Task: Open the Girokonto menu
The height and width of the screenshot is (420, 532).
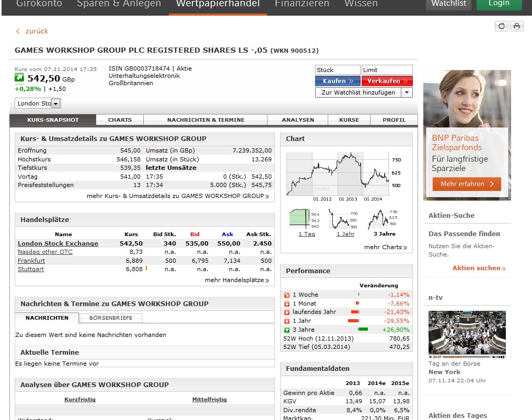Action: tap(39, 4)
